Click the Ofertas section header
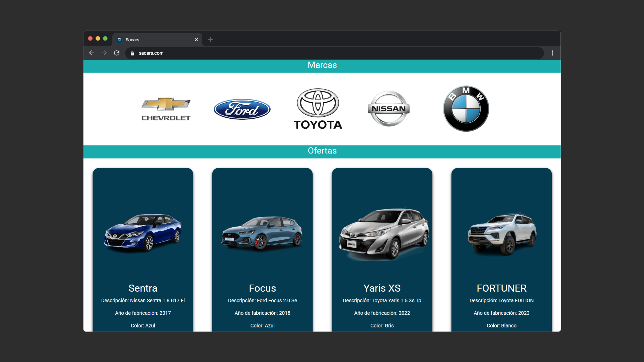 click(322, 151)
